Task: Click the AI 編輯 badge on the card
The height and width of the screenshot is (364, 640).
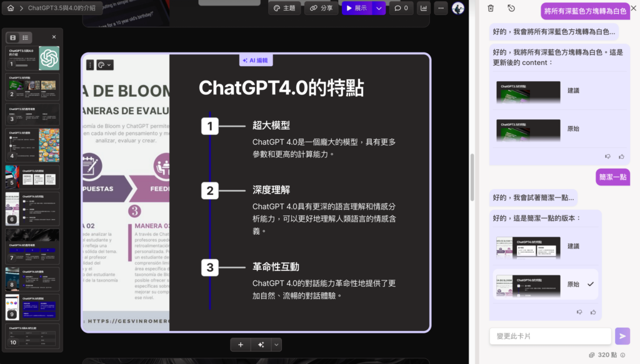Action: coord(255,59)
